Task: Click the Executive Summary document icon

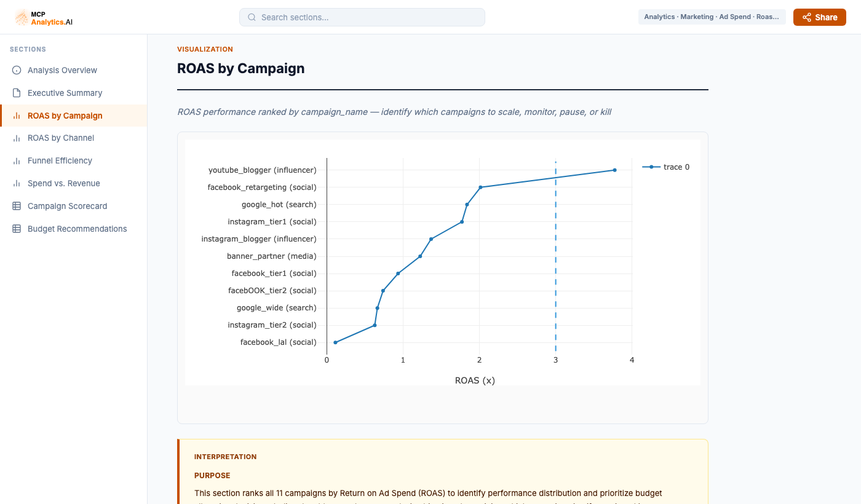Action: pos(17,93)
